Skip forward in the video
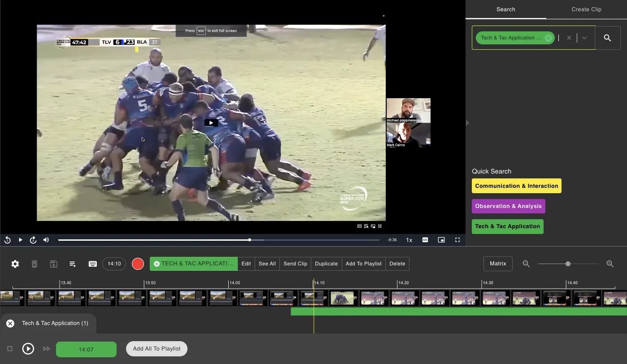 pyautogui.click(x=33, y=240)
